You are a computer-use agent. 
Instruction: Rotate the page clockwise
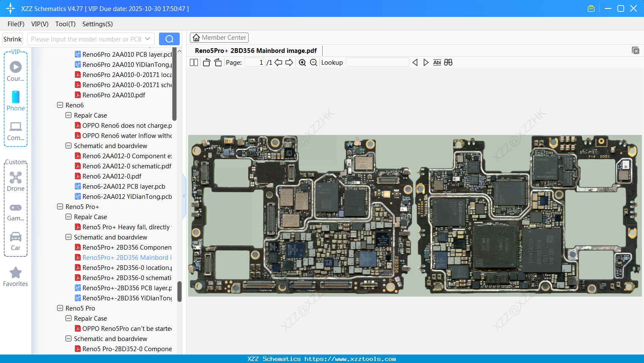click(x=217, y=62)
